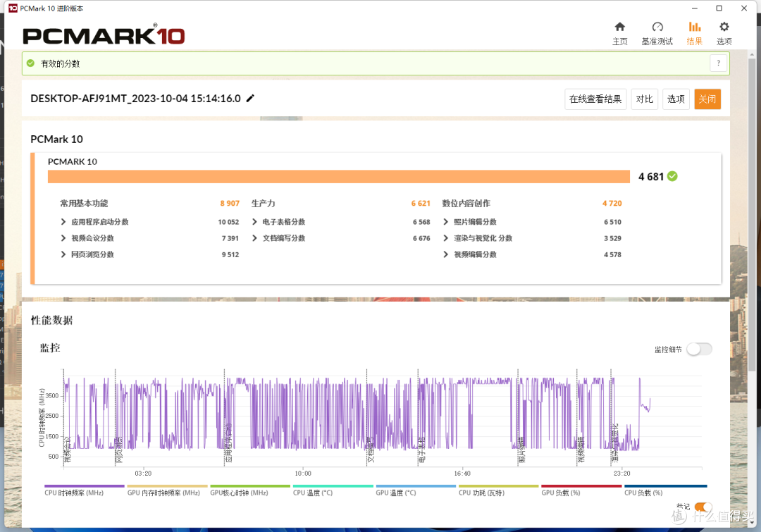Click the green valid-score check icon
Image resolution: width=761 pixels, height=532 pixels.
[x=30, y=63]
